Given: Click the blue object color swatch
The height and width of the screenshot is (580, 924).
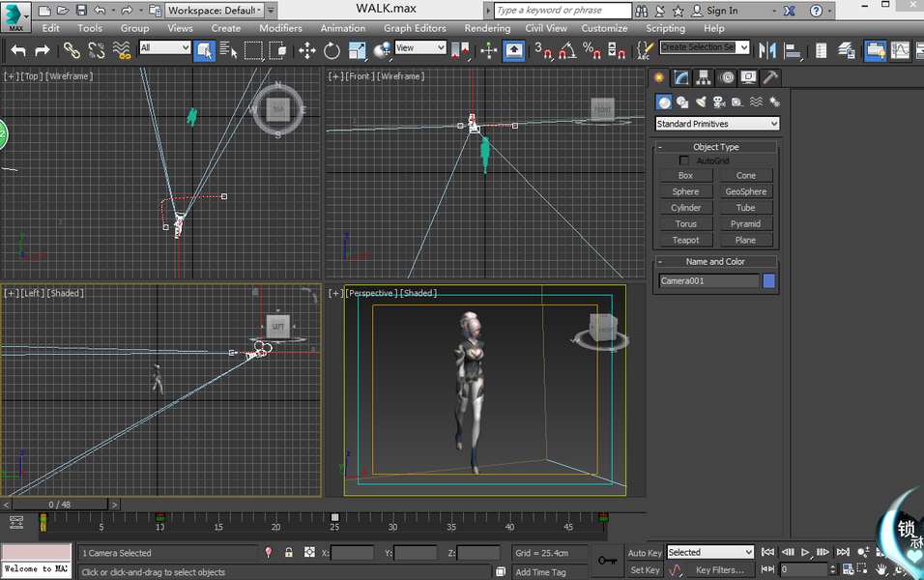Looking at the screenshot, I should click(769, 281).
